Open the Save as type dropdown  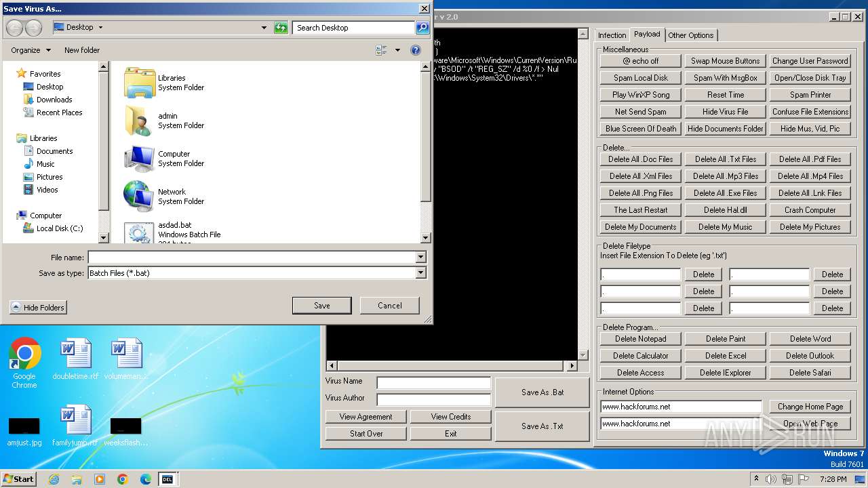pos(420,273)
